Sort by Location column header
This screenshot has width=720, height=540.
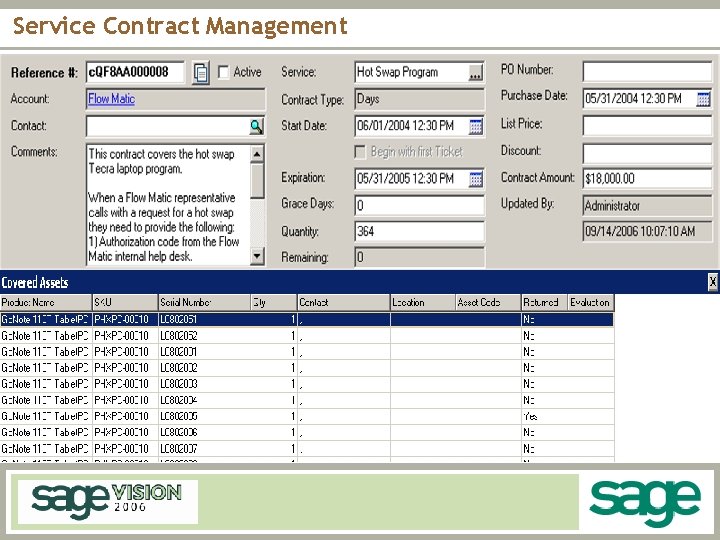tap(423, 303)
